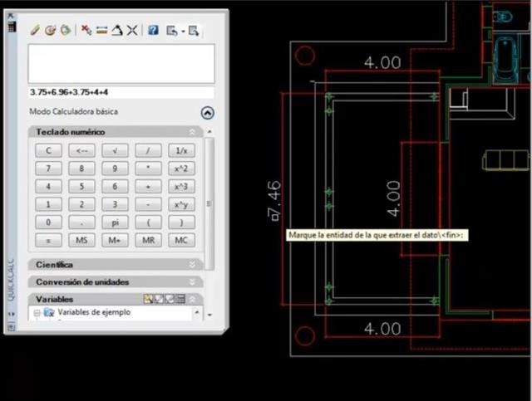
Task: Click the last document-arrow icon in toolbar
Action: [x=194, y=31]
